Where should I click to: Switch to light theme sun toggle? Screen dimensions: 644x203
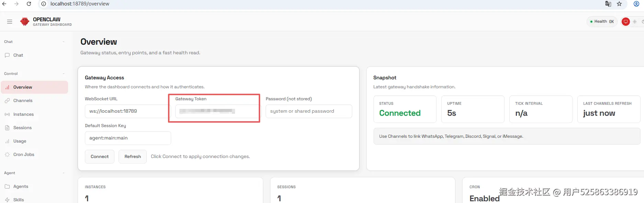(x=635, y=22)
